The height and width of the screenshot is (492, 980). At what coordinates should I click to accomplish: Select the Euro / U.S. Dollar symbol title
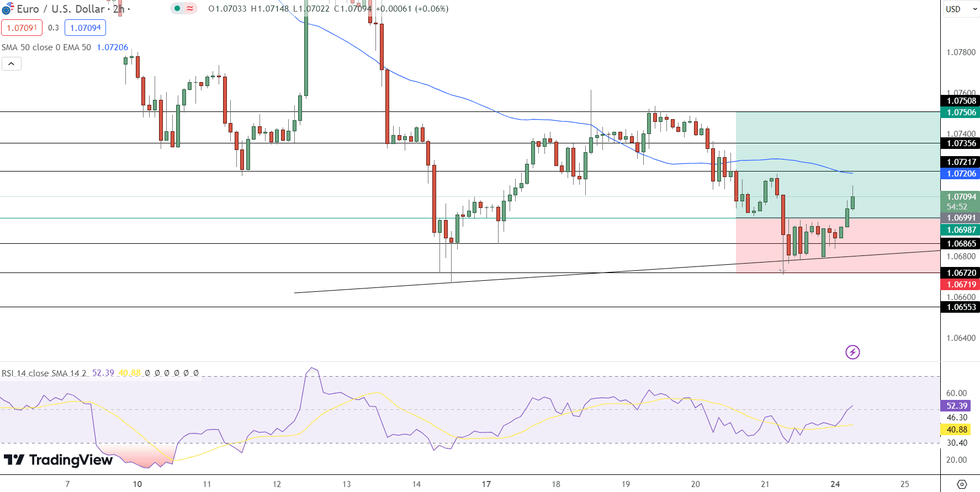coord(61,9)
